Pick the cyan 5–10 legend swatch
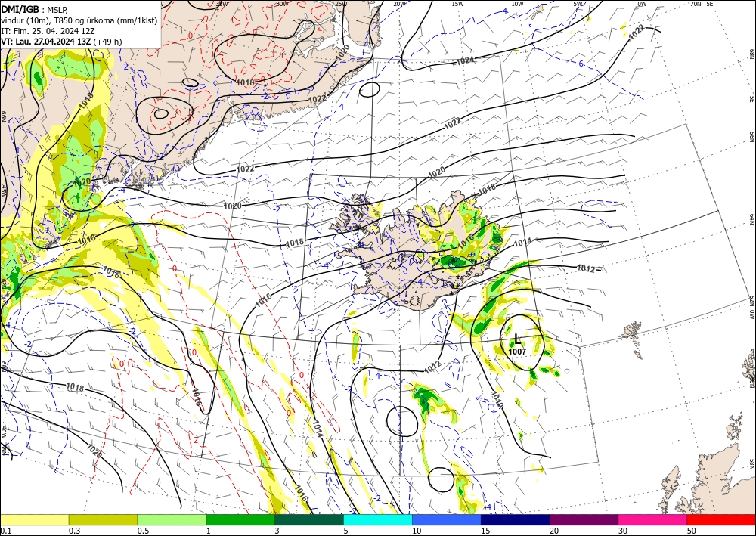The image size is (756, 536). point(378,519)
